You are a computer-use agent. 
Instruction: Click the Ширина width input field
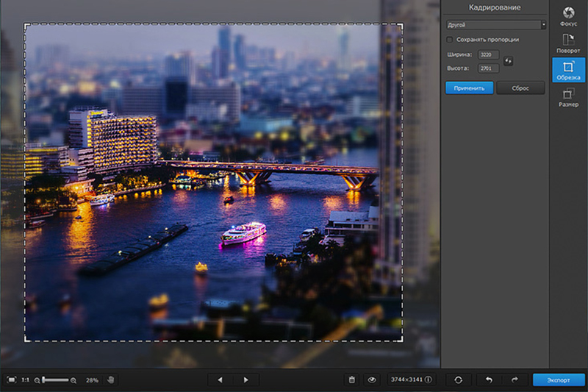pos(489,54)
